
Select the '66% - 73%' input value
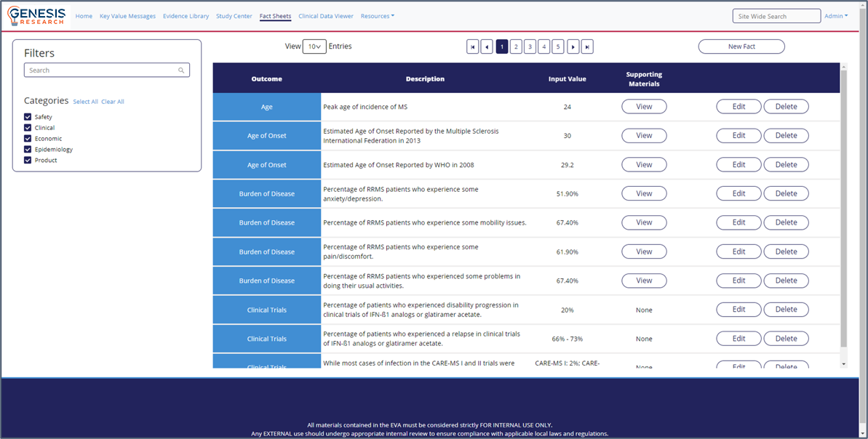(x=568, y=339)
